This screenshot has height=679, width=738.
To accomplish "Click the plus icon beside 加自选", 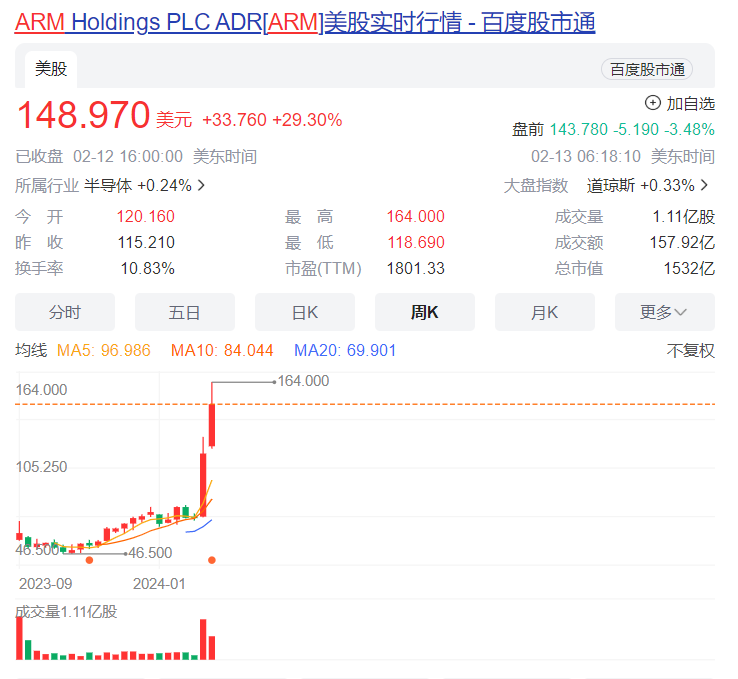I will pos(652,103).
